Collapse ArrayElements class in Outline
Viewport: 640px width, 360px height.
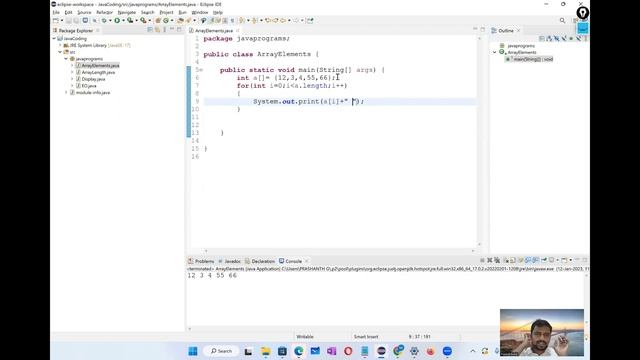495,52
